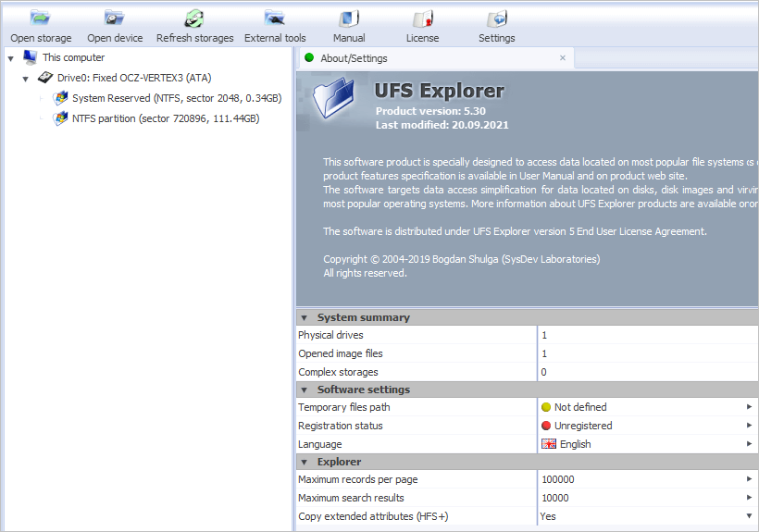Click the Temporary files path label
Image resolution: width=759 pixels, height=532 pixels.
[344, 407]
